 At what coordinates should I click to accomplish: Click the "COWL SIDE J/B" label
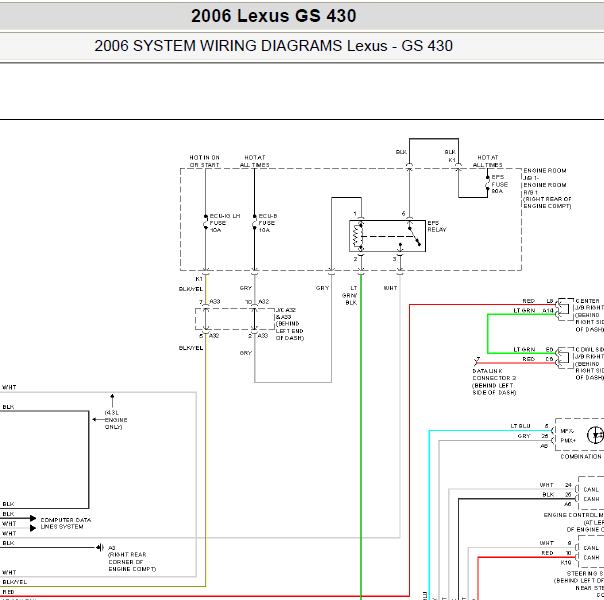pos(589,353)
